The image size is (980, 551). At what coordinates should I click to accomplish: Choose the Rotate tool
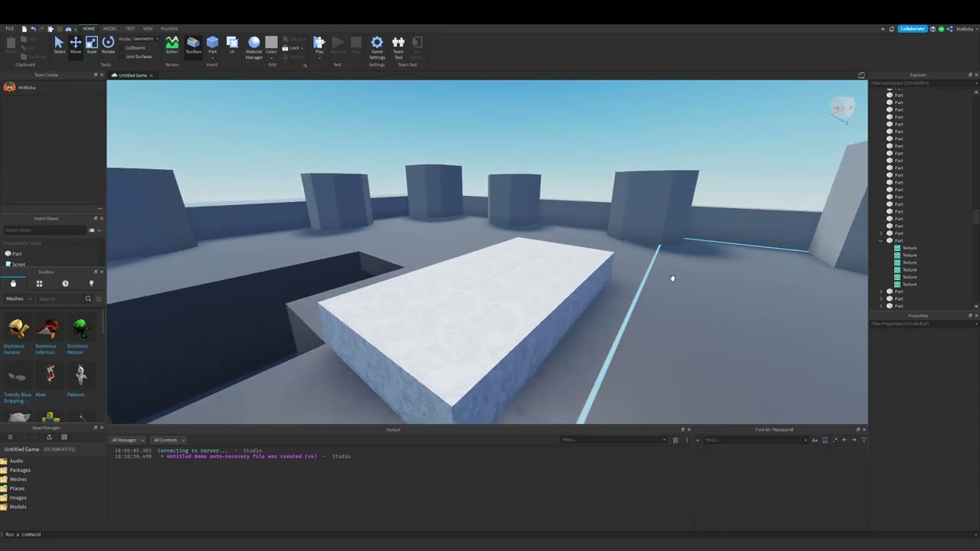click(x=108, y=44)
